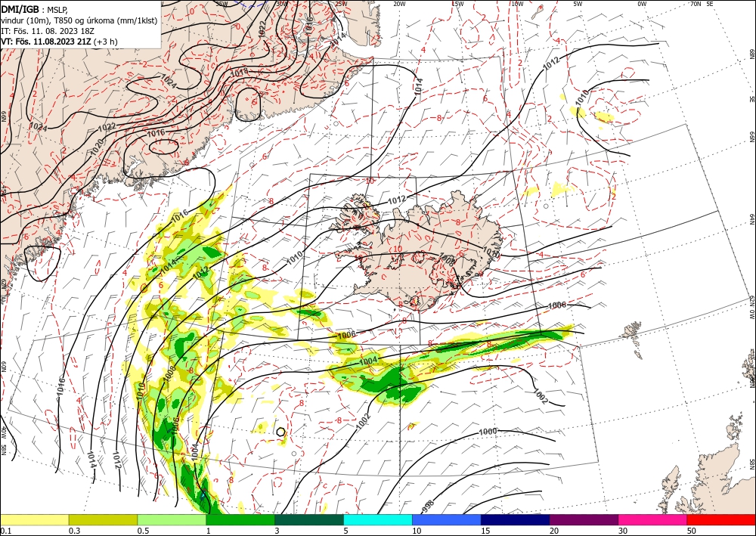The height and width of the screenshot is (536, 756).
Task: Select the purple 20–30 legend swatch
Action: (584, 520)
